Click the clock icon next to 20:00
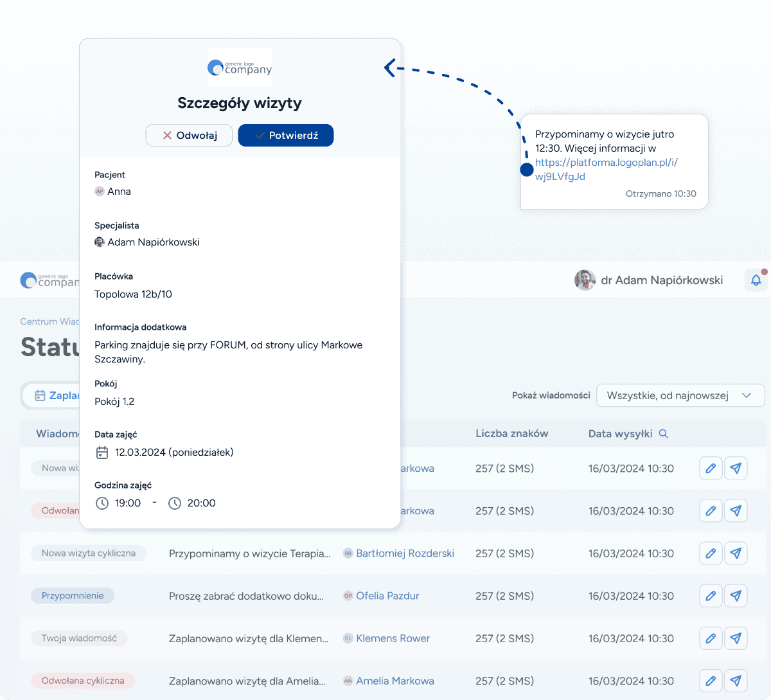This screenshot has width=771, height=700. click(174, 503)
